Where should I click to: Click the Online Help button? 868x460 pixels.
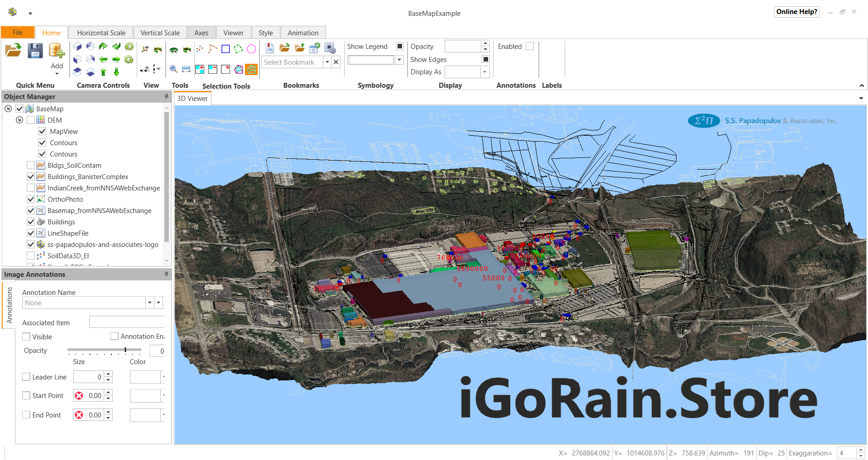pos(796,11)
